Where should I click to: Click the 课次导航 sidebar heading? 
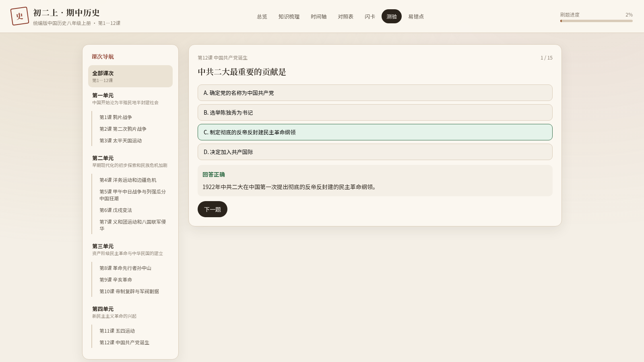pos(103,57)
